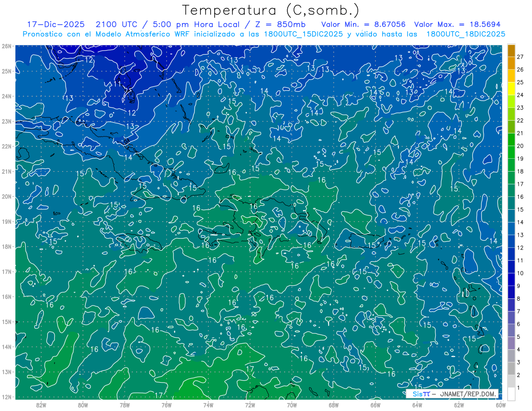This screenshot has height=411, width=532.
Task: Click color scale number "20"
Action: tap(520, 146)
